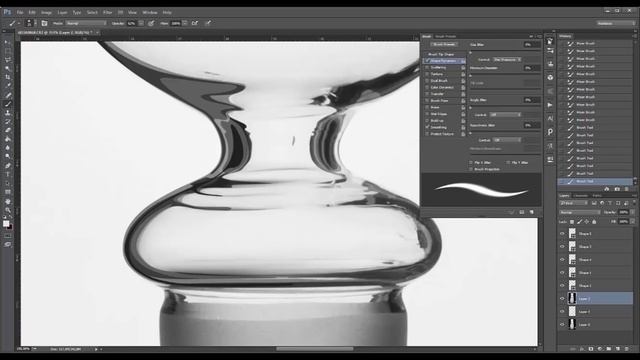The image size is (640, 360).
Task: Hide the Layer 0 bottom layer eye
Action: 562,325
